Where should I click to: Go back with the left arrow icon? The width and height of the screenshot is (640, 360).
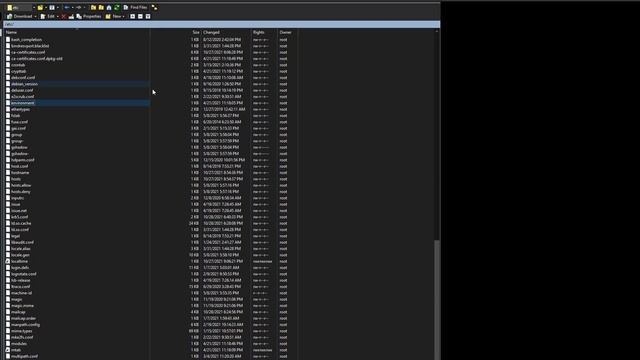click(67, 7)
